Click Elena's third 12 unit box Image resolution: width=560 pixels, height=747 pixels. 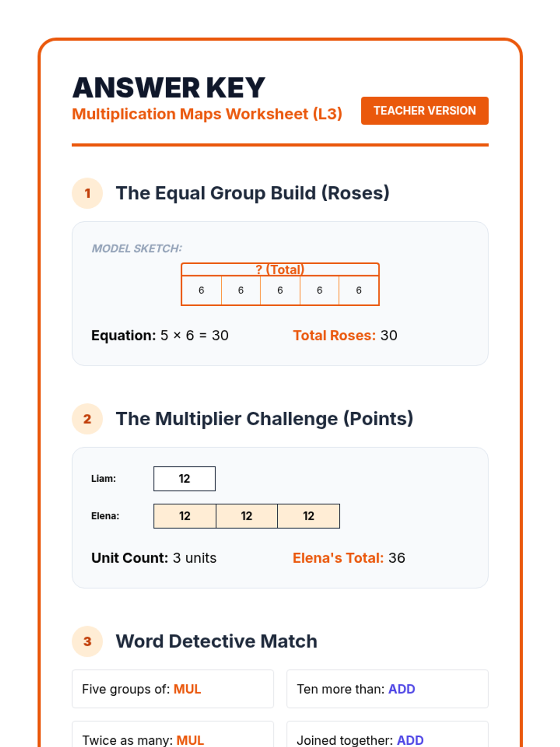[308, 516]
